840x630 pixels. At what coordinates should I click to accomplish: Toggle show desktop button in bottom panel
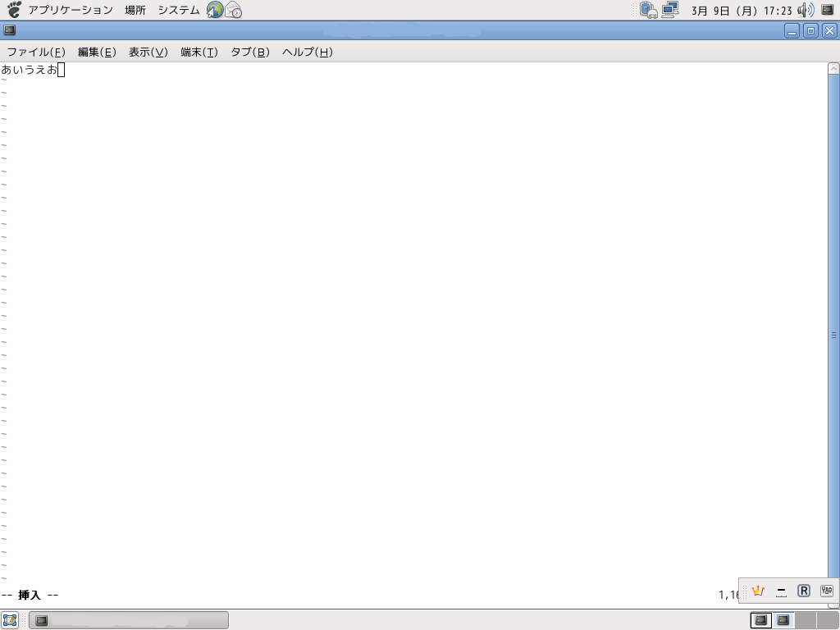click(10, 620)
